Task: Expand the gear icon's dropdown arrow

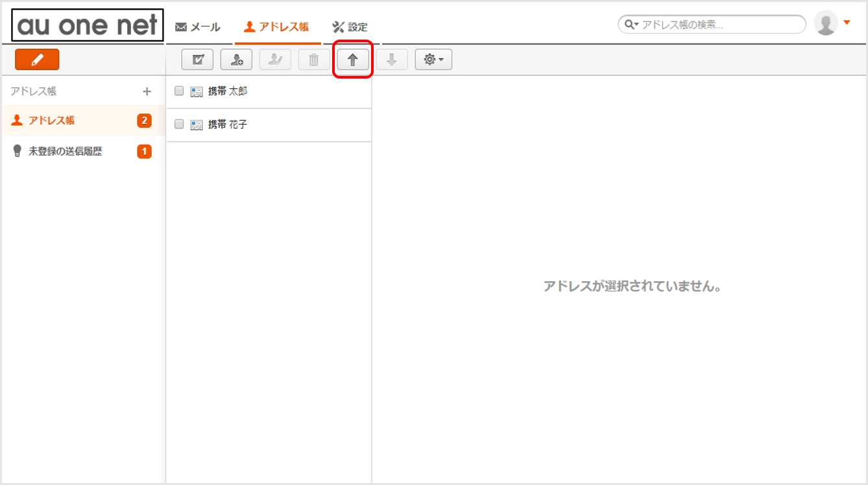Action: (440, 59)
